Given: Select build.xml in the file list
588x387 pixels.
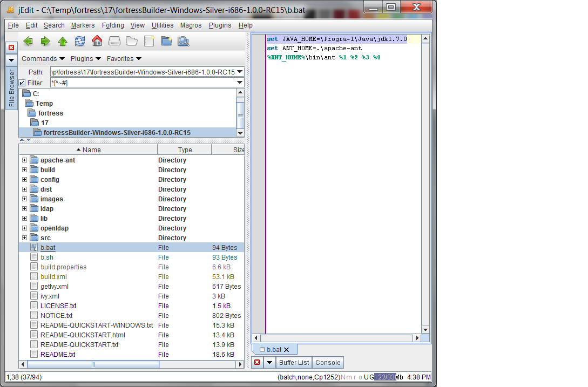Looking at the screenshot, I should coord(53,277).
